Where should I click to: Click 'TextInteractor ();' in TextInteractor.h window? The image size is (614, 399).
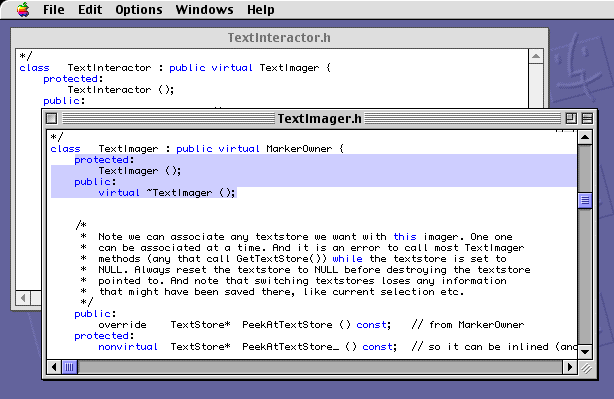pos(121,90)
